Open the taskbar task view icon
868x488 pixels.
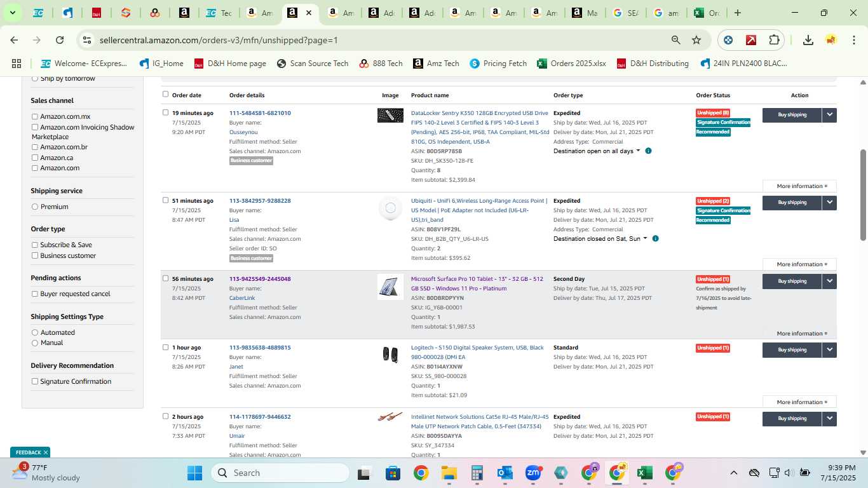[364, 473]
